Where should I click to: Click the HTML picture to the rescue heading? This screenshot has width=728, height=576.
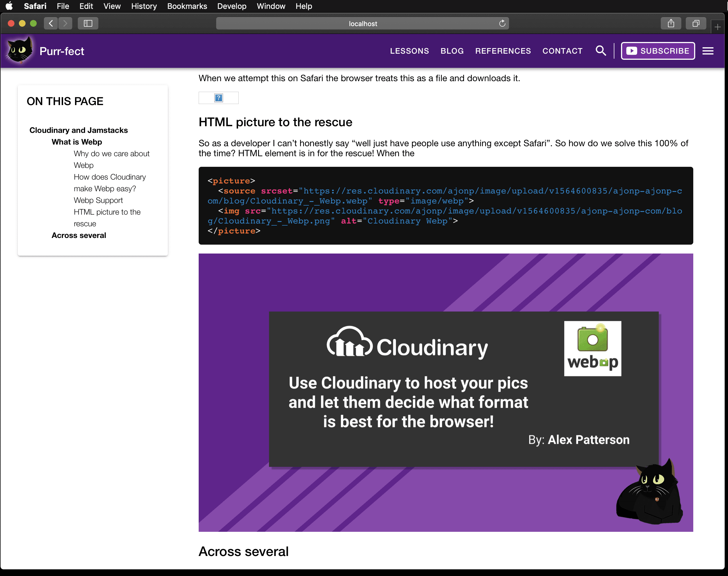pos(275,122)
